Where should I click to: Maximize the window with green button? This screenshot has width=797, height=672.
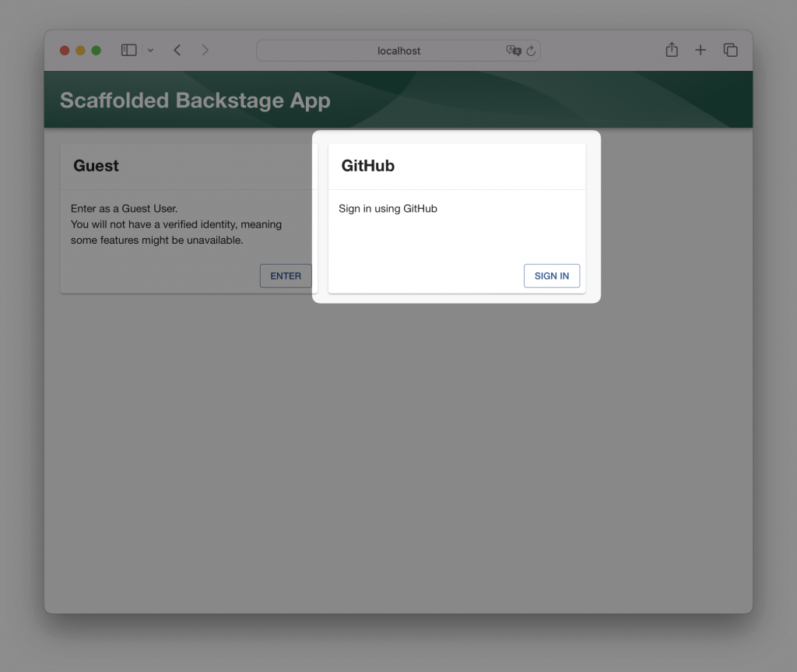96,51
